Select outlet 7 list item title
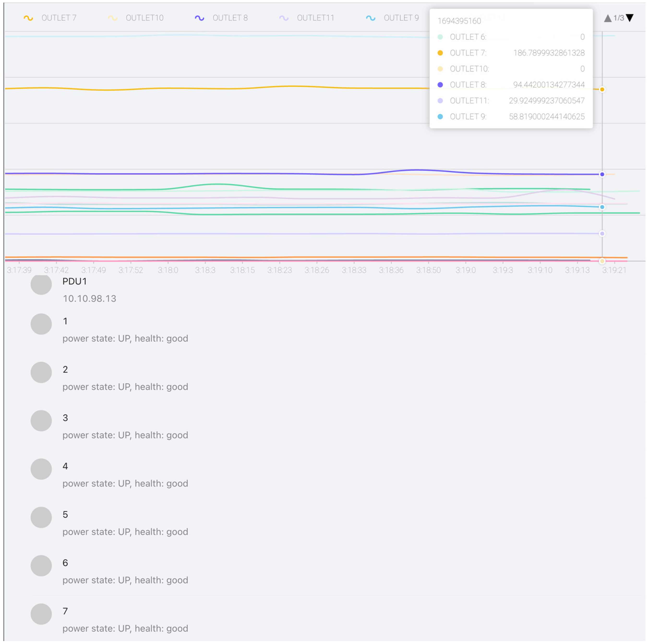Image resolution: width=648 pixels, height=644 pixels. tap(65, 611)
